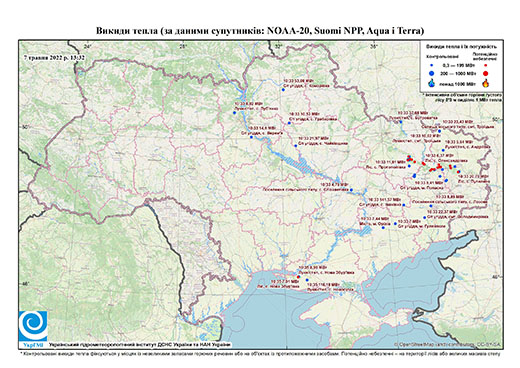Click the map title mentioning NOAA-20
The height and width of the screenshot is (368, 520).
260,31
